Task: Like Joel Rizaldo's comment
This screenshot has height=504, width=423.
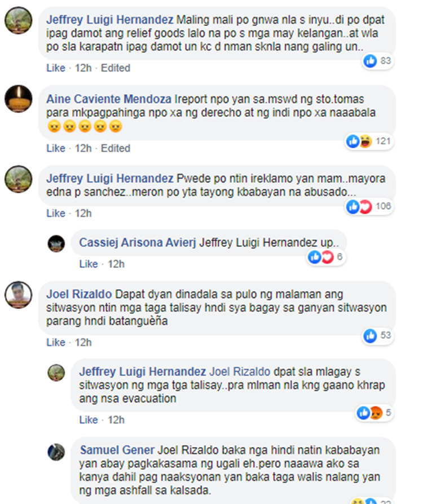Action: pyautogui.click(x=56, y=342)
